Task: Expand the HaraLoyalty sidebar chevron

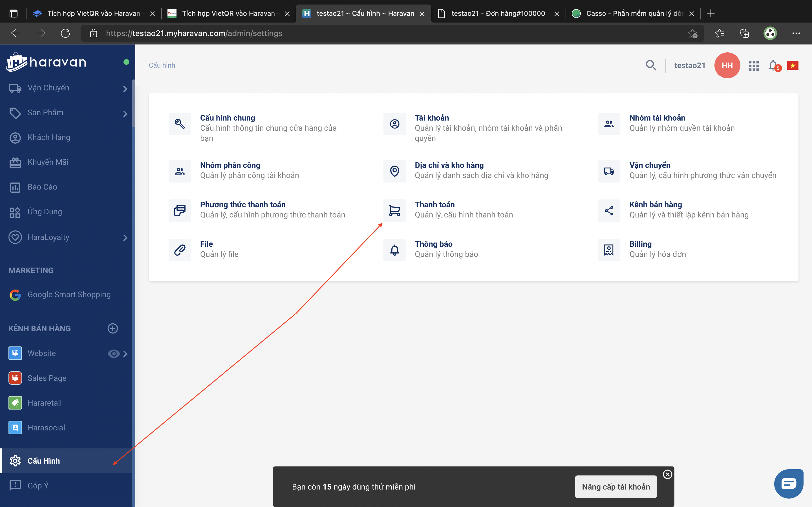Action: pyautogui.click(x=125, y=238)
